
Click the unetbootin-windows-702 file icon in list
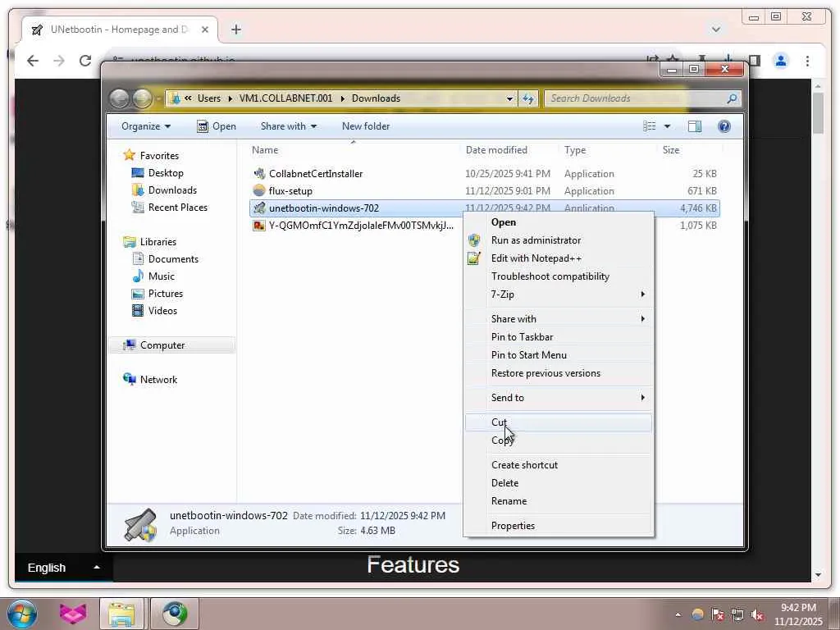259,208
